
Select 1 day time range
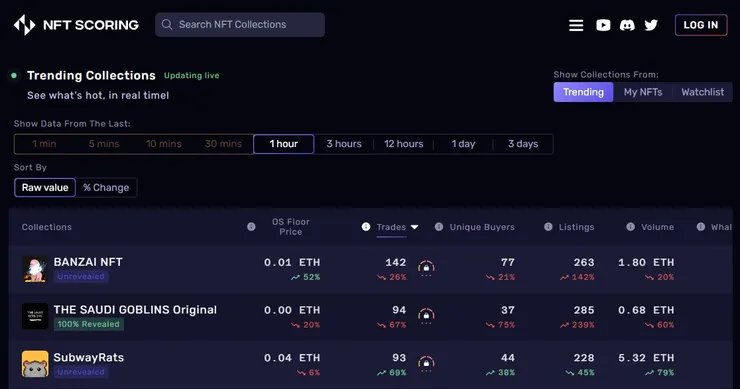[x=463, y=144]
